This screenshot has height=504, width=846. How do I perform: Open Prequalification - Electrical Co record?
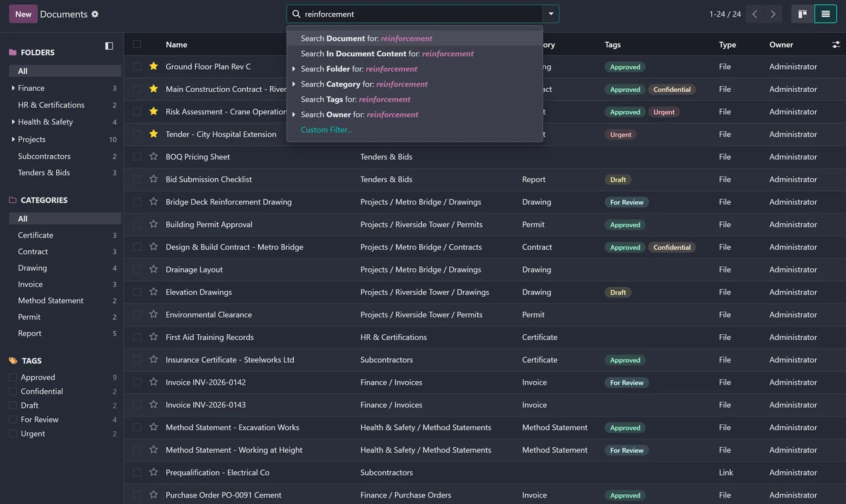[218, 473]
